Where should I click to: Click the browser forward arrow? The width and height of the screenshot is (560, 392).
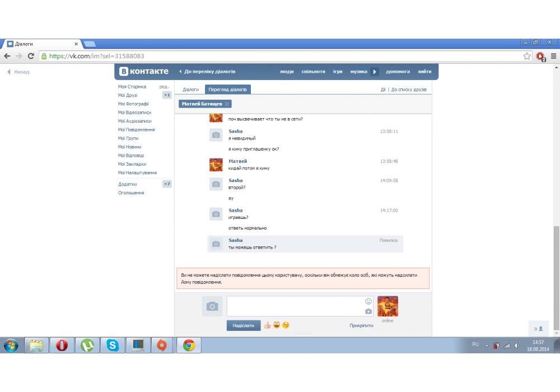pyautogui.click(x=19, y=56)
